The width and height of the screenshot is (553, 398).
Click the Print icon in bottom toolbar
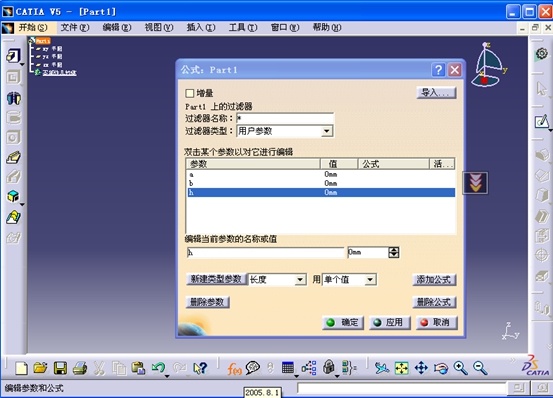click(x=80, y=368)
